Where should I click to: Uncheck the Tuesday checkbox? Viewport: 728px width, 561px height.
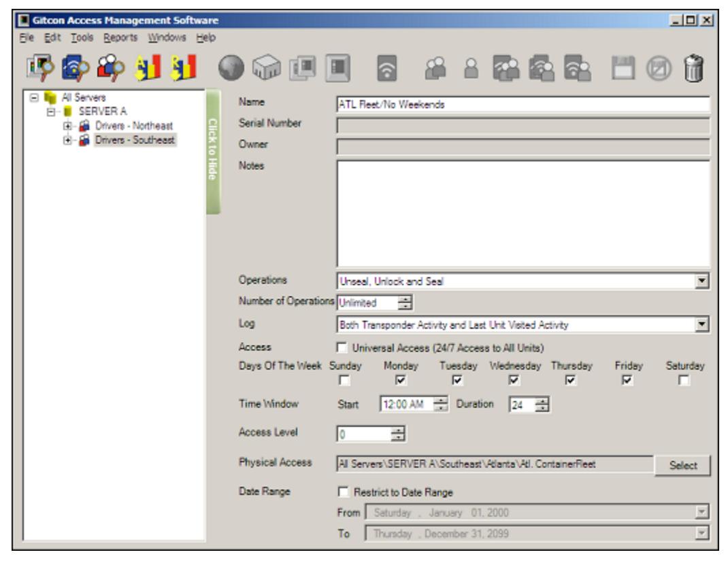[457, 381]
